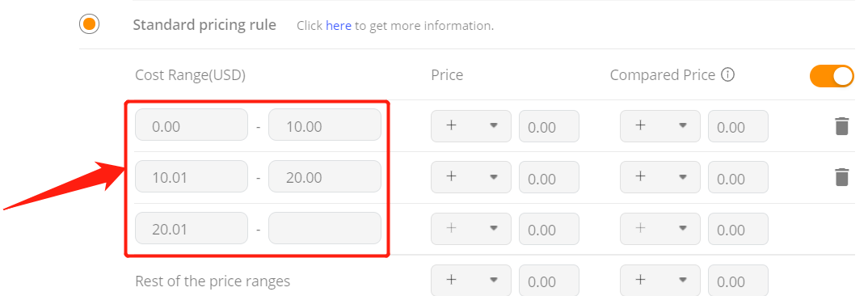Image resolution: width=868 pixels, height=296 pixels.
Task: Click the 'here' link for more information
Action: 339,26
